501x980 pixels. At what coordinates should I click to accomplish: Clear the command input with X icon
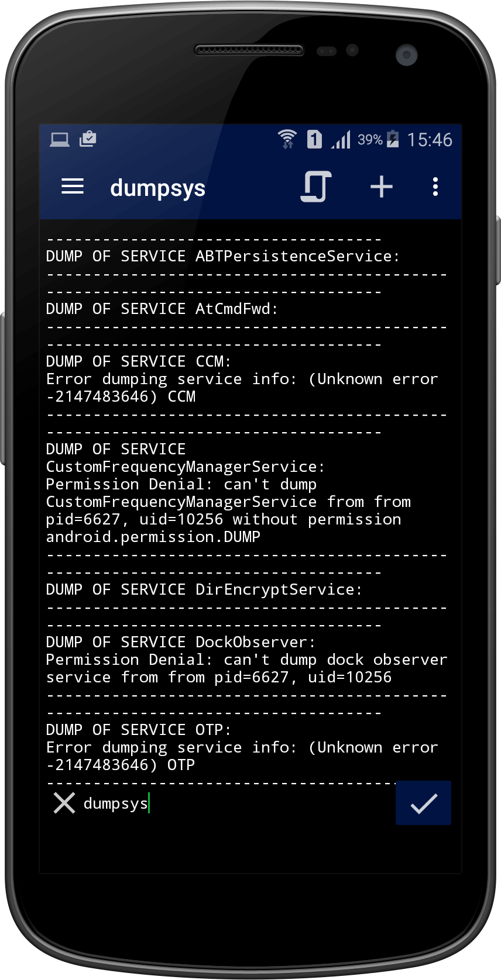pos(64,803)
